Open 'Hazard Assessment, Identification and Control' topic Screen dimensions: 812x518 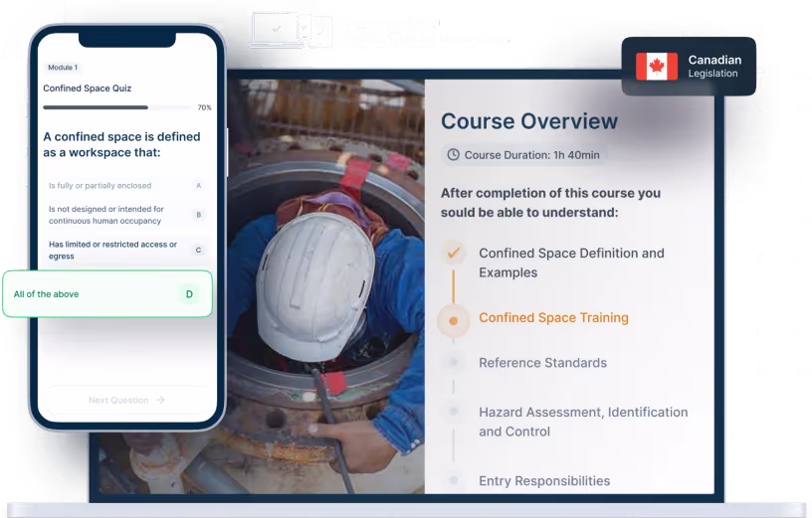[583, 422]
